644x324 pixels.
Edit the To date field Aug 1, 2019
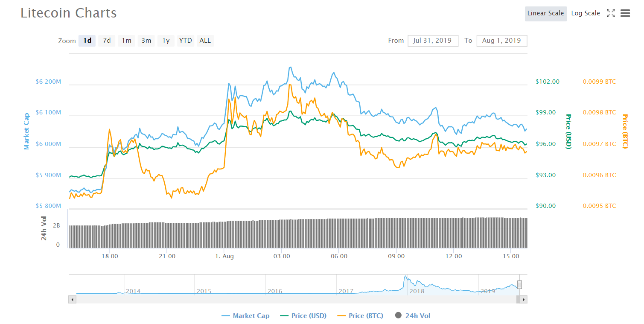tap(501, 41)
